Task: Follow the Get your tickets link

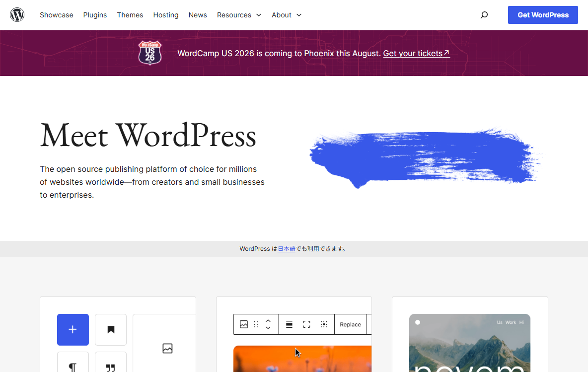Action: click(416, 53)
